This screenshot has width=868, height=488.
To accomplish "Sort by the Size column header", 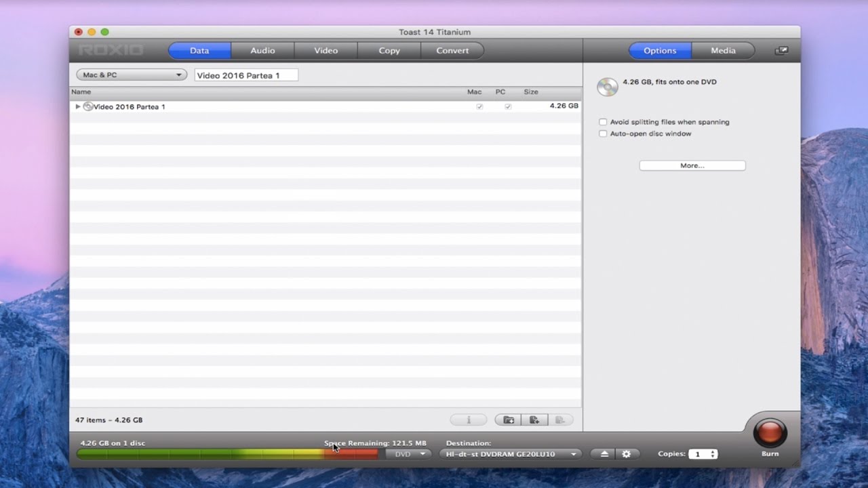I will [x=531, y=92].
